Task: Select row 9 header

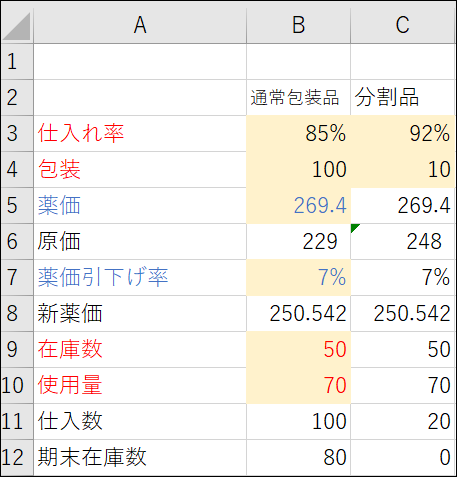Action: [x=17, y=350]
